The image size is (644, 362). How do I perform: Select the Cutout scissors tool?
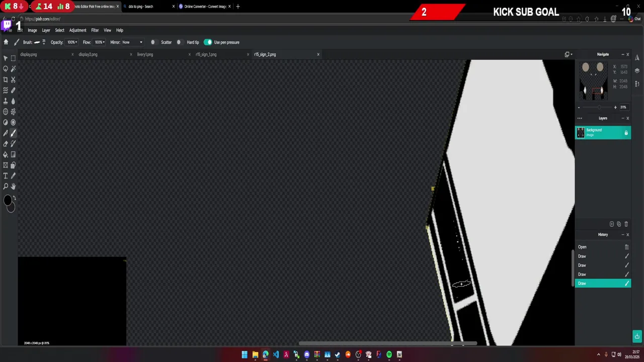tap(13, 79)
